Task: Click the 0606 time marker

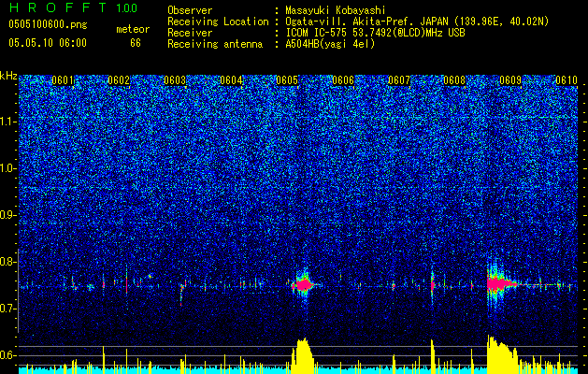Action: 343,80
